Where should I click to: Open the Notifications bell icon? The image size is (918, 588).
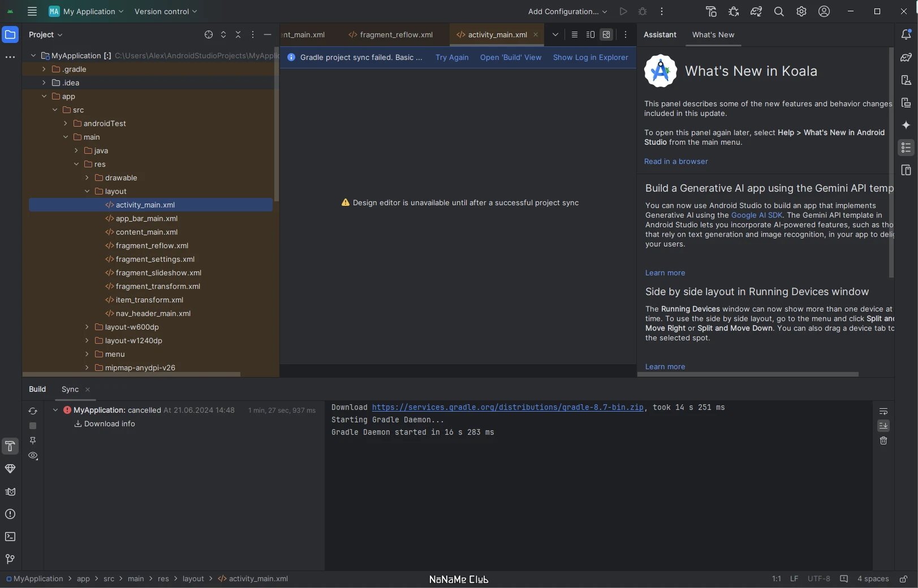click(x=906, y=34)
